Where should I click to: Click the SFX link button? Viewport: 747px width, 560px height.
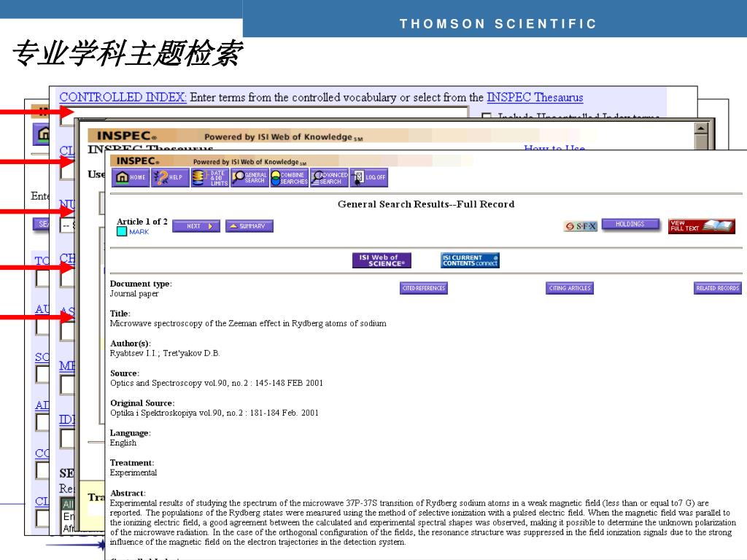click(x=580, y=226)
